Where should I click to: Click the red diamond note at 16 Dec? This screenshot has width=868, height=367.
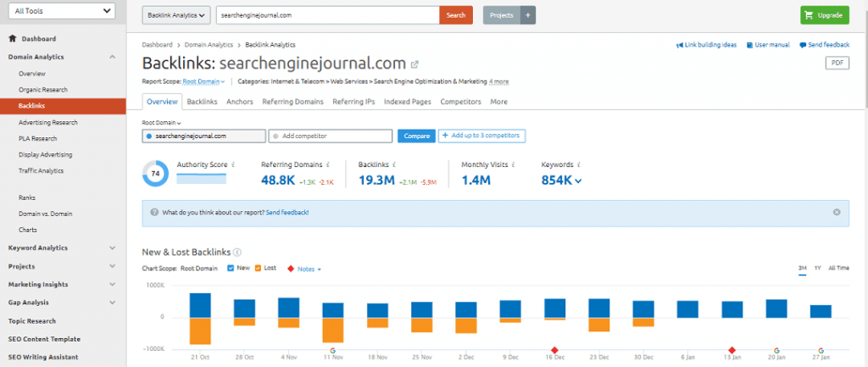pyautogui.click(x=554, y=350)
